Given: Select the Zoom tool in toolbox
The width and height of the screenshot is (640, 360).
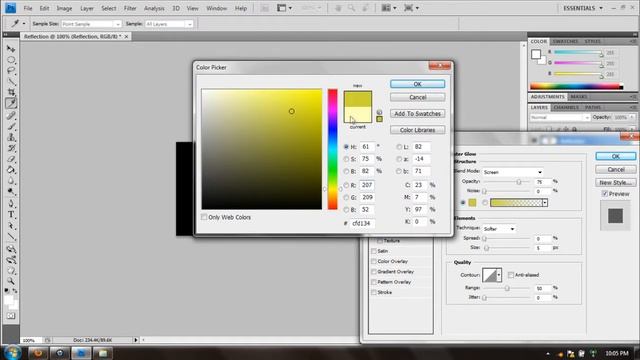Looking at the screenshot, I should point(11,281).
